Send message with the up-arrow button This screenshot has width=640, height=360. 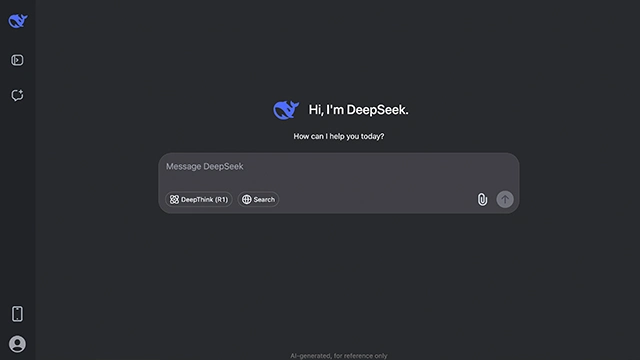pyautogui.click(x=505, y=199)
